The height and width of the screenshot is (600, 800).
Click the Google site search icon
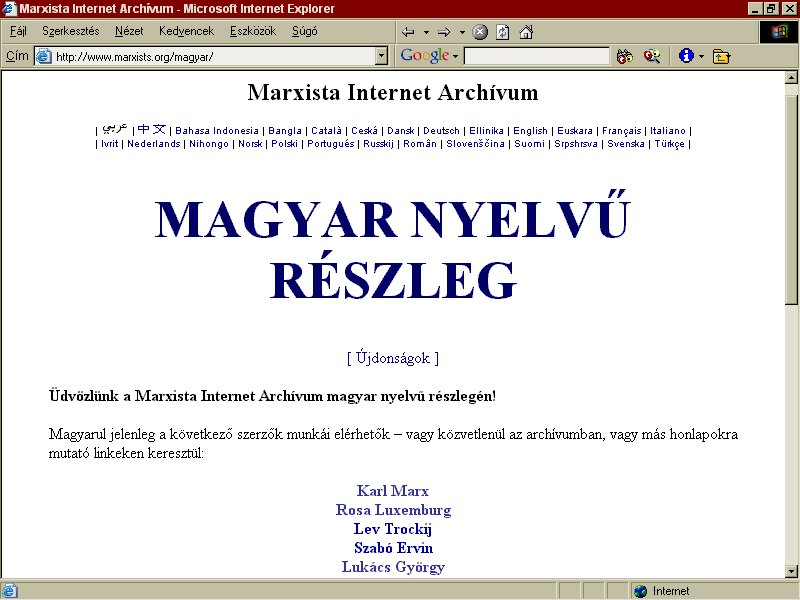(x=652, y=56)
